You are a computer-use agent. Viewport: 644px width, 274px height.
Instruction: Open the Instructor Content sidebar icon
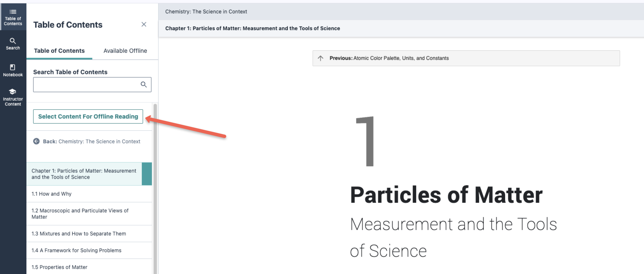pyautogui.click(x=13, y=97)
